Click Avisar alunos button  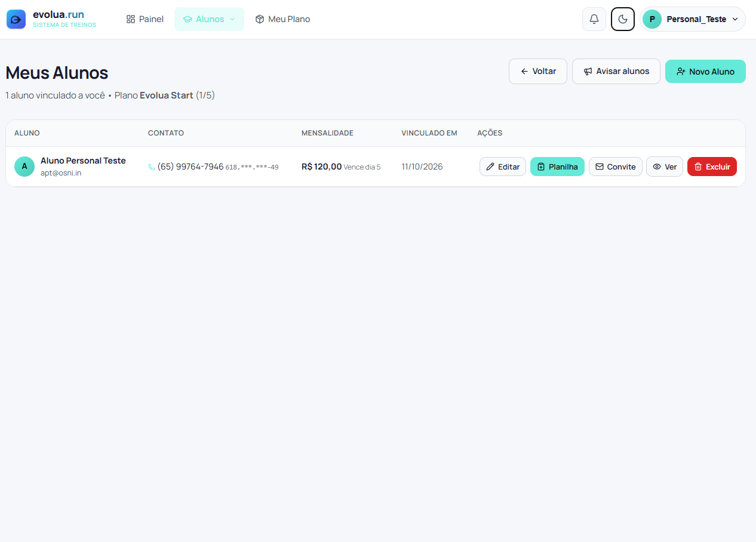point(616,72)
